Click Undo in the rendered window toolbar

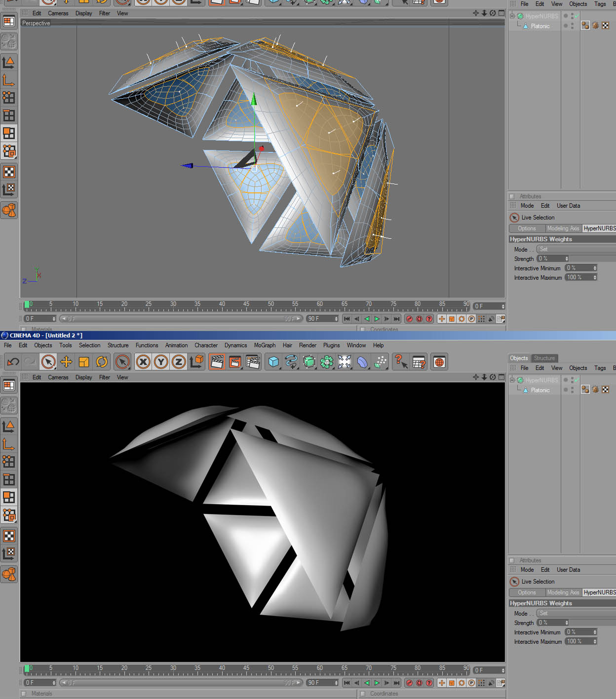(x=13, y=362)
